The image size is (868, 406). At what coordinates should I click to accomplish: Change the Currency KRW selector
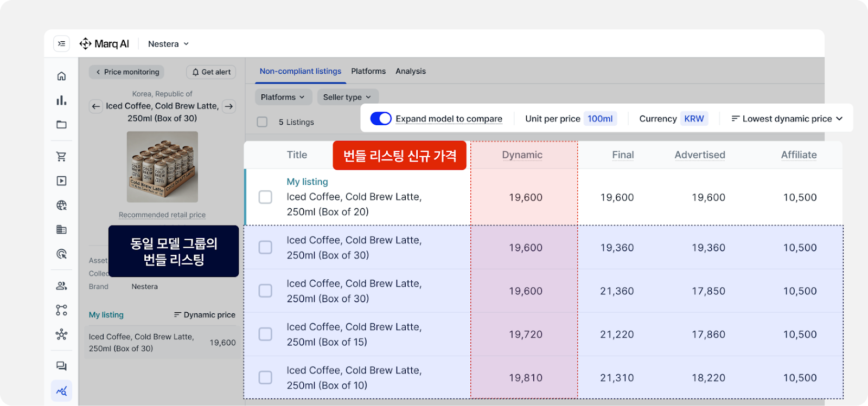(694, 119)
